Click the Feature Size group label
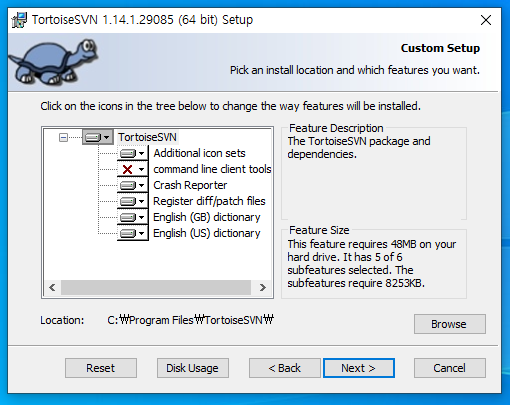This screenshot has height=405, width=510. 319,230
